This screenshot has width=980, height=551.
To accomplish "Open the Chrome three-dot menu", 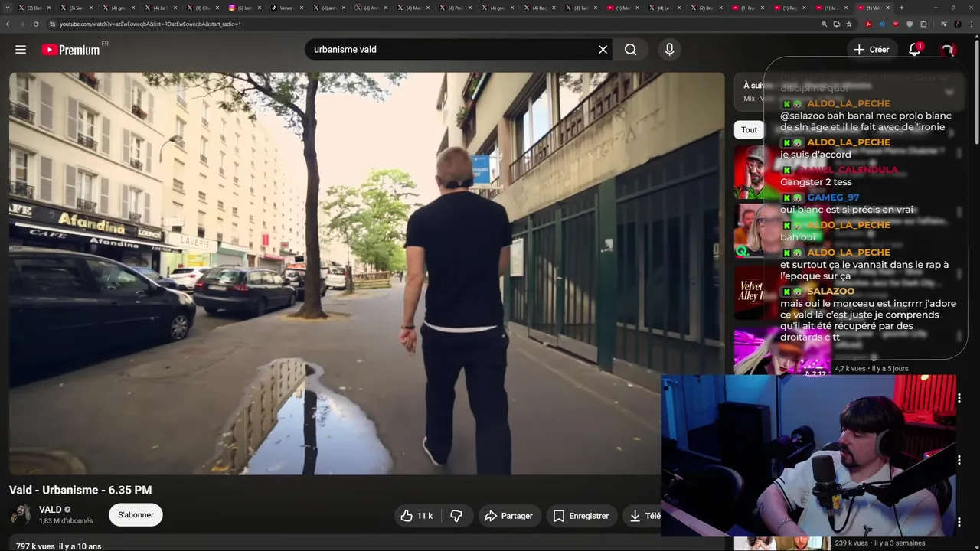I will coord(971,24).
